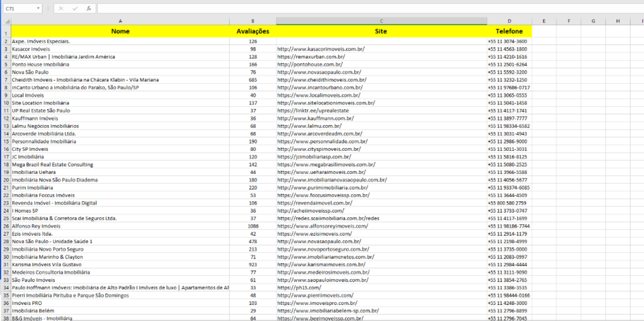644x321 pixels.
Task: Click the Telefone header cell
Action: click(x=509, y=31)
